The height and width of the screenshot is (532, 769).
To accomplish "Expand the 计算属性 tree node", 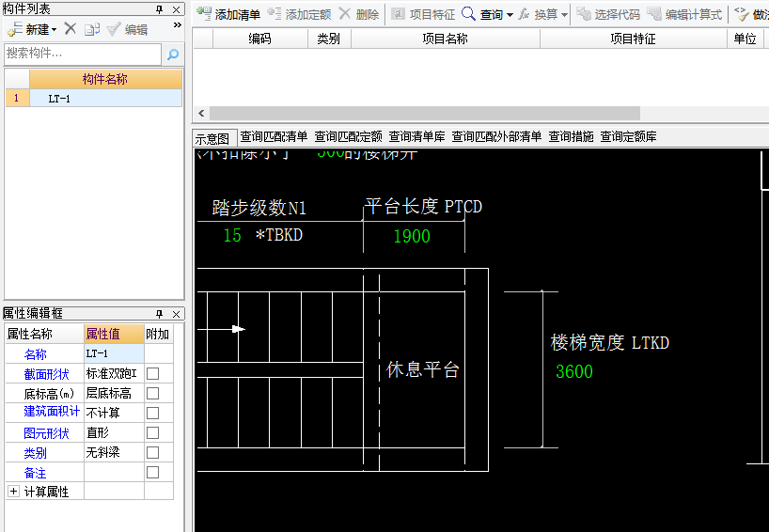I will pos(14,491).
